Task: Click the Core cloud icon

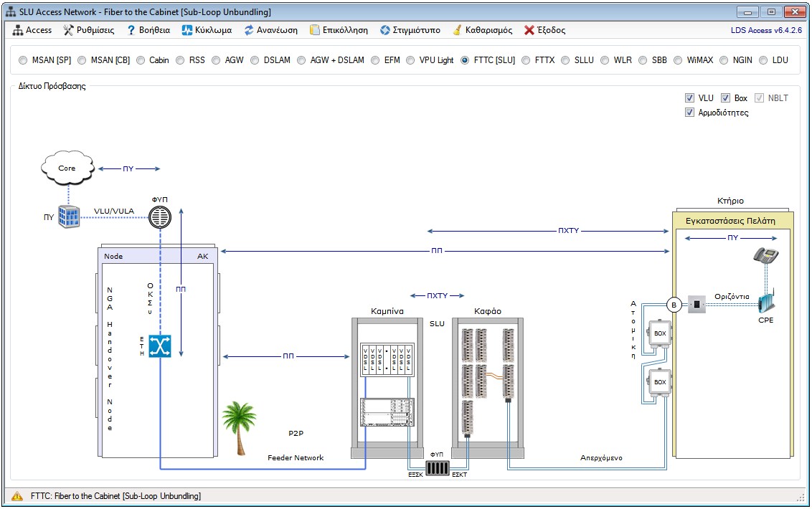Action: click(x=67, y=168)
